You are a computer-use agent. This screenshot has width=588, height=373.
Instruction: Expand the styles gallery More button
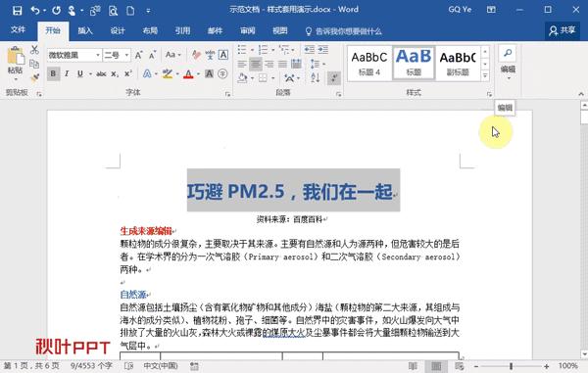tap(485, 76)
